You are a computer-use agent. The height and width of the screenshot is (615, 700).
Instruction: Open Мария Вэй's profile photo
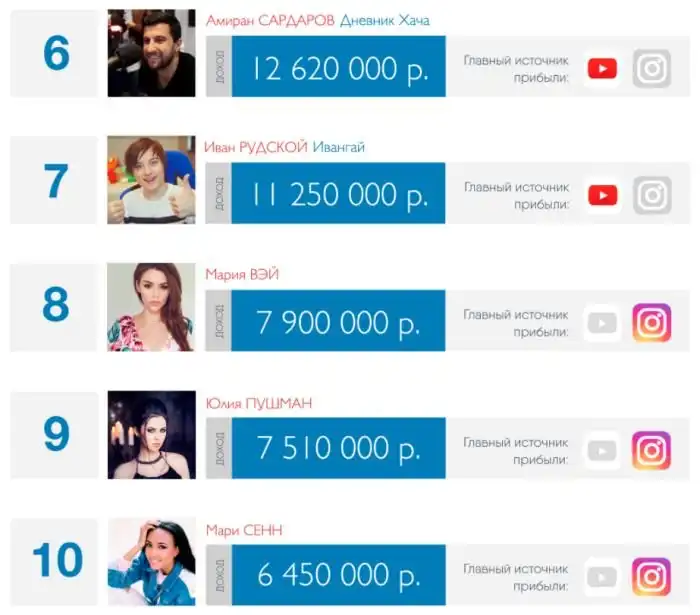click(151, 307)
